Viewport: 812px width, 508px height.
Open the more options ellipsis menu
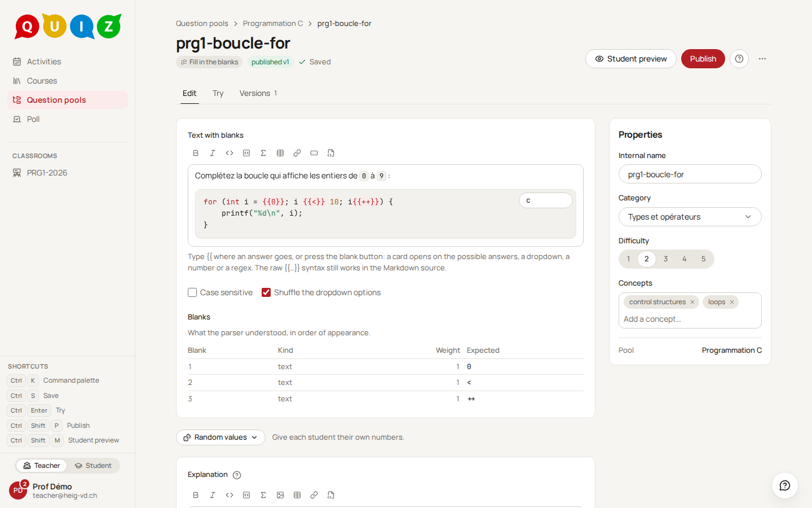pyautogui.click(x=762, y=59)
